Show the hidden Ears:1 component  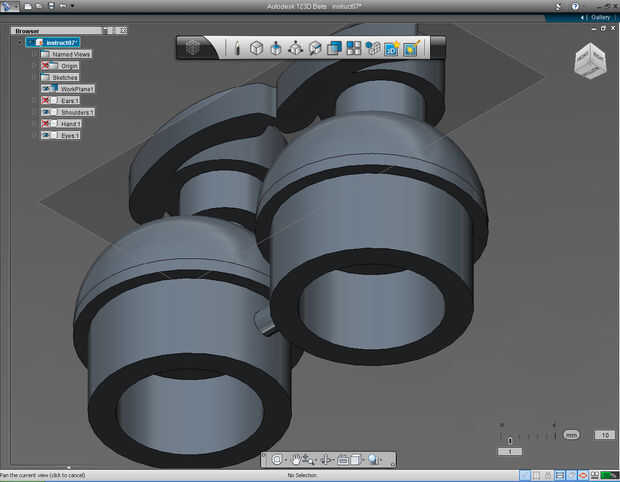[45, 100]
